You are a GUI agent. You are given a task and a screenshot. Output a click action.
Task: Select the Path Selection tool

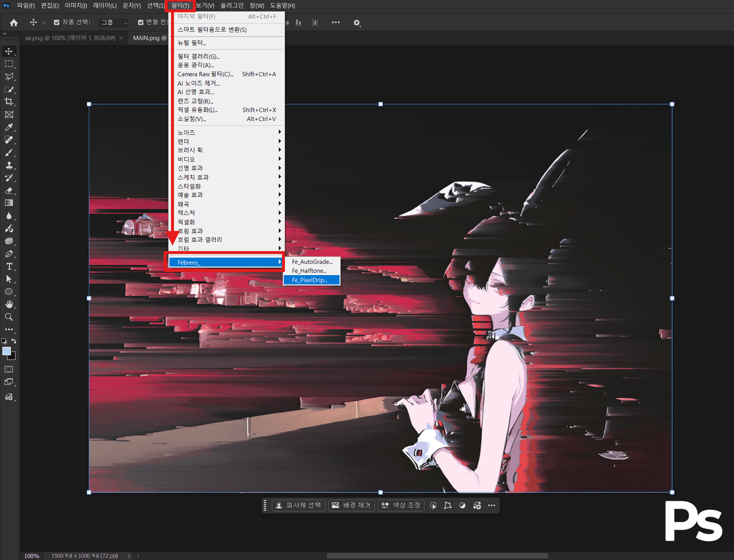coord(9,279)
